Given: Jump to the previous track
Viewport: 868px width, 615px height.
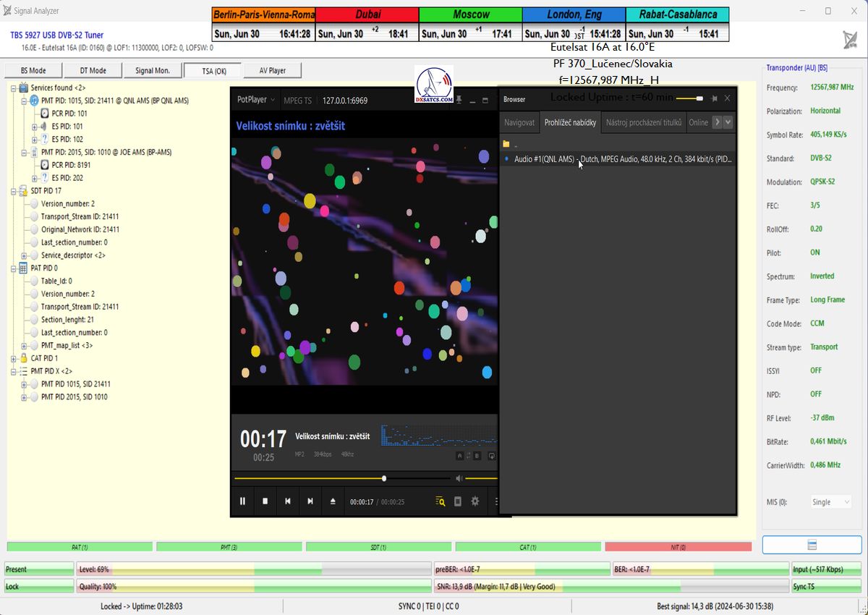Looking at the screenshot, I should 288,501.
